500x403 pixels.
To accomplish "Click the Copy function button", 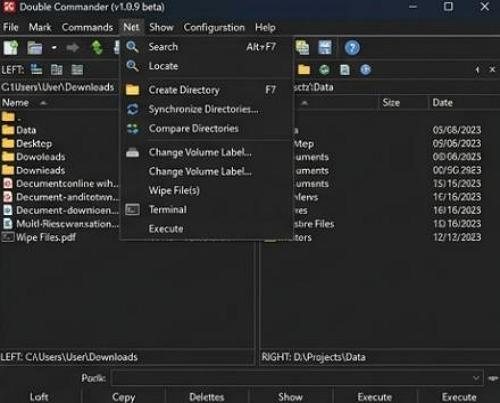I will point(124,397).
